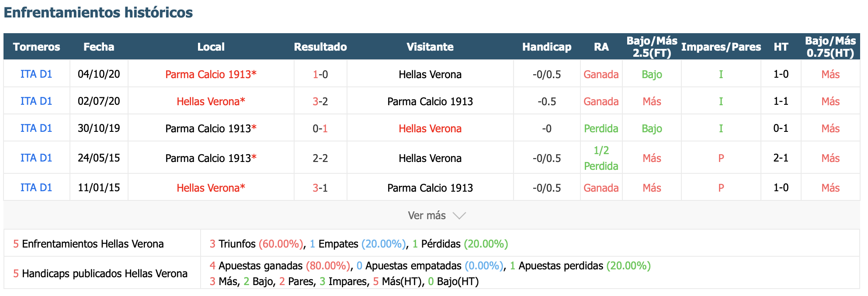
Task: Select the Impares/Pares column header
Action: (721, 47)
